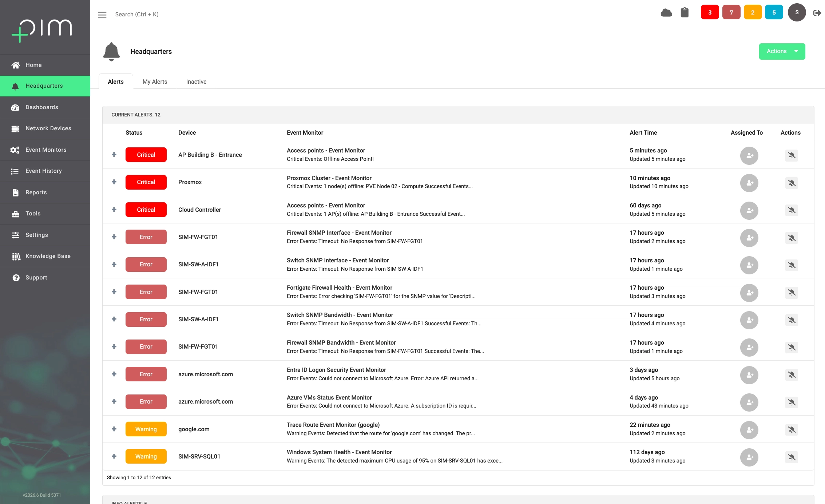The width and height of the screenshot is (825, 504).
Task: Mute the Switch SNMP Interface alert
Action: [x=792, y=265]
